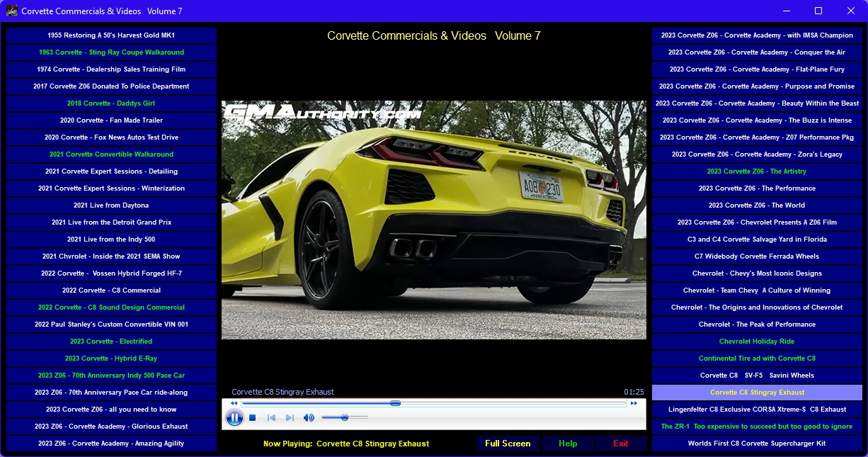This screenshot has width=868, height=457.
Task: Click the fast-forward arrows beside seek bar
Action: tap(634, 403)
